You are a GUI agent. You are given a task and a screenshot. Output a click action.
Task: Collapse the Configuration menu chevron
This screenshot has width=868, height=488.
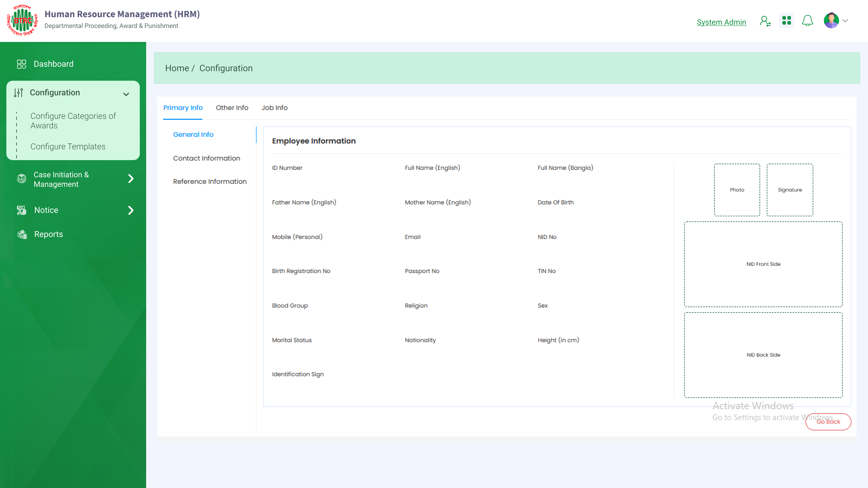(x=126, y=94)
